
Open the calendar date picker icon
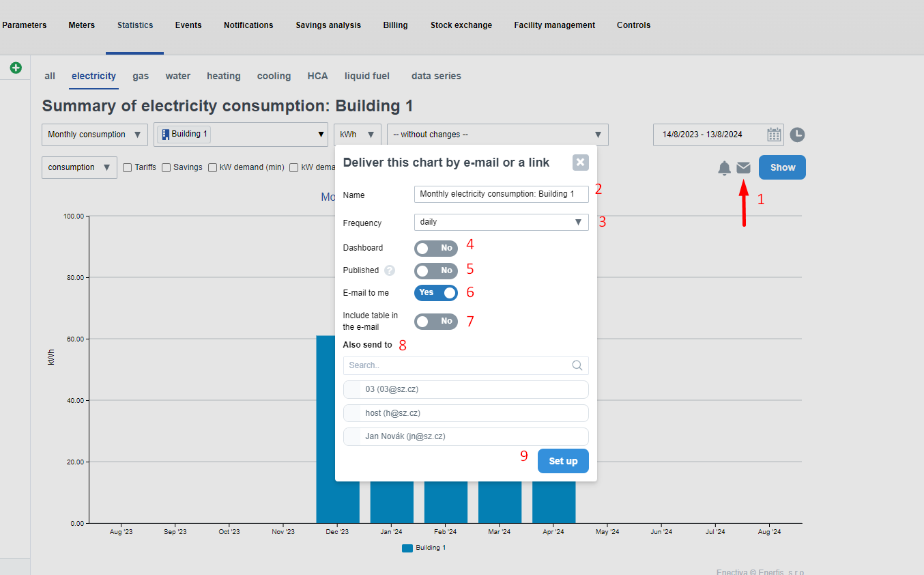(774, 135)
